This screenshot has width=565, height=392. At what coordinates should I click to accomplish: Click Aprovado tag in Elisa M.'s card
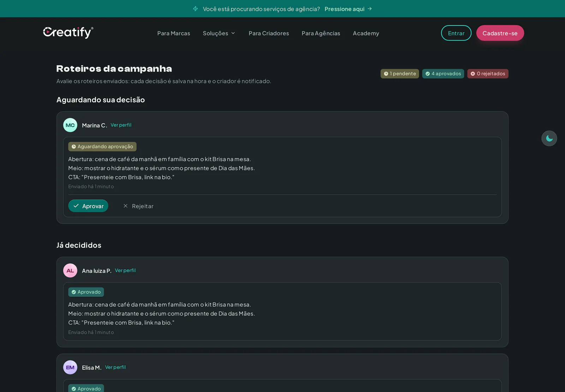tap(86, 388)
